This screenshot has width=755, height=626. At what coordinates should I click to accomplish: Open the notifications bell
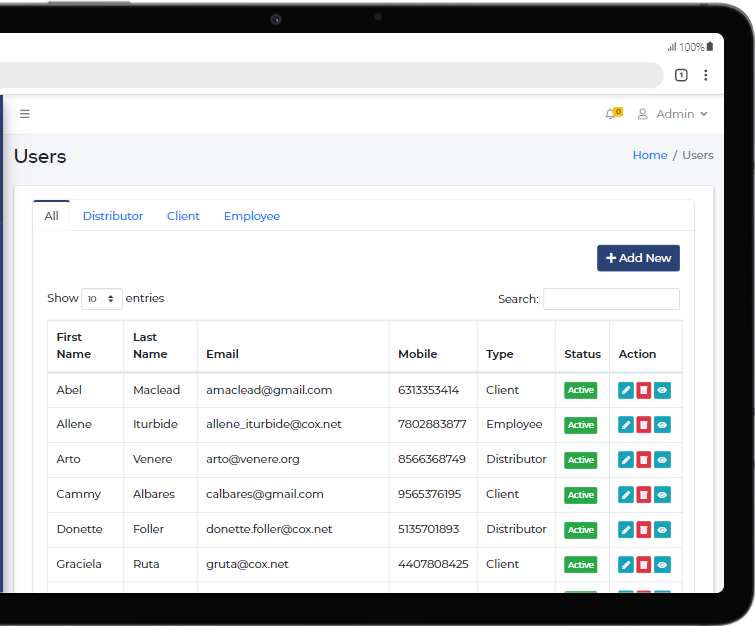pyautogui.click(x=612, y=114)
